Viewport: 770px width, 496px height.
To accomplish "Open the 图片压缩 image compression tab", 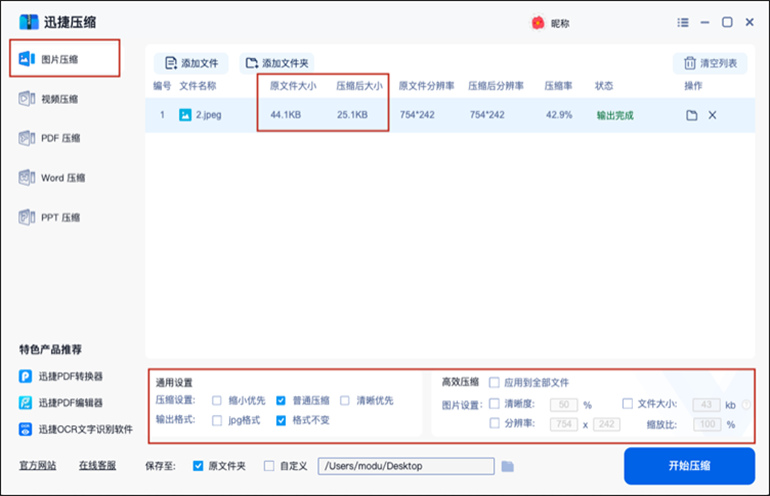I will click(64, 59).
